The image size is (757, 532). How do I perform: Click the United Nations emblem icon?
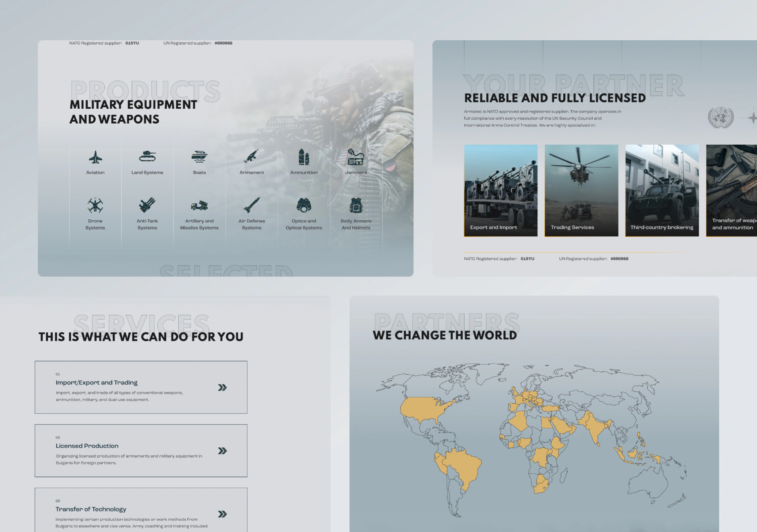(x=721, y=118)
